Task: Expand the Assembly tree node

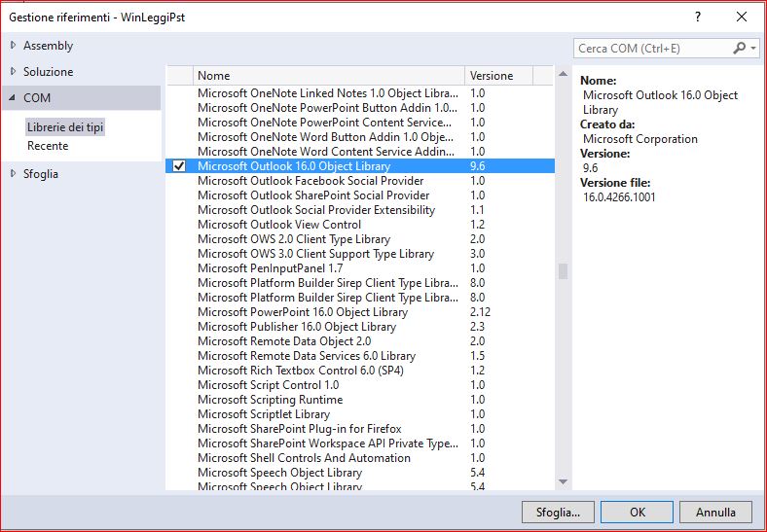Action: (x=14, y=45)
